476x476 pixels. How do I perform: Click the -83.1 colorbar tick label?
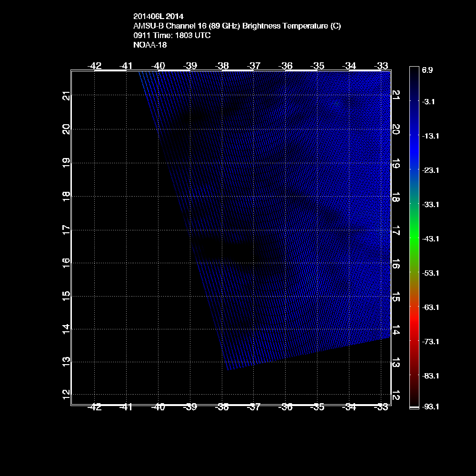[x=430, y=376]
